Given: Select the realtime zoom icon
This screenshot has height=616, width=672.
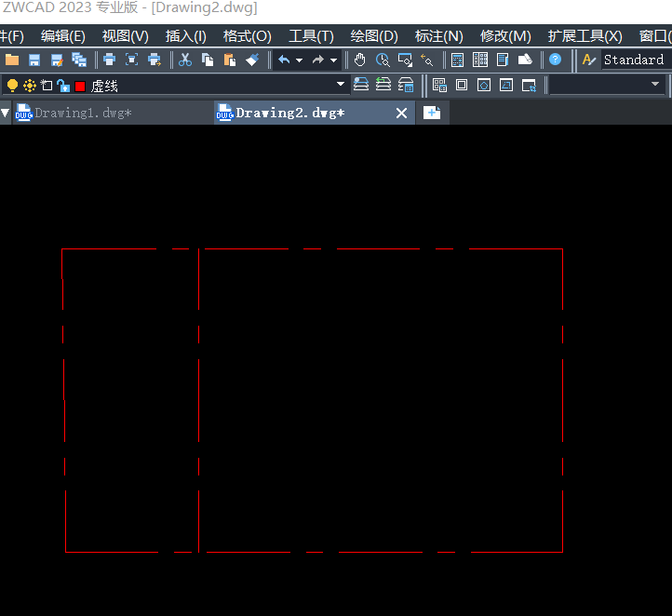Looking at the screenshot, I should 383,60.
